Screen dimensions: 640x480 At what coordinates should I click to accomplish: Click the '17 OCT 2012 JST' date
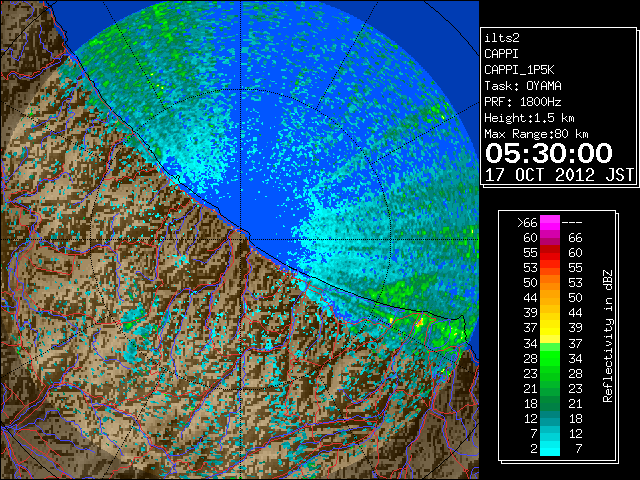[x=559, y=175]
